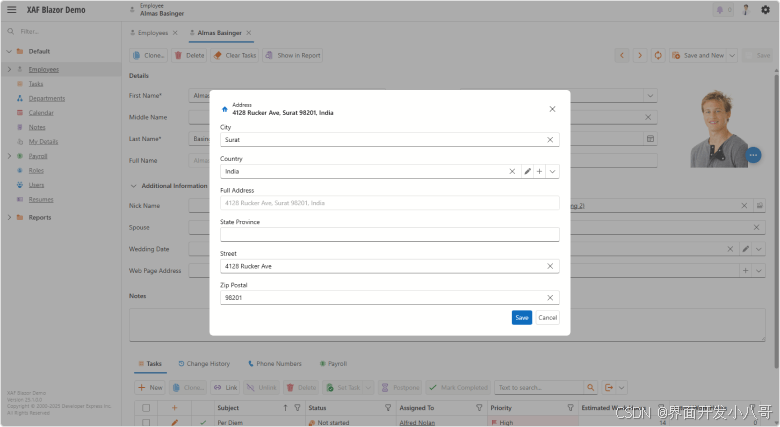Open the Country dropdown list
780x427 pixels.
click(552, 171)
